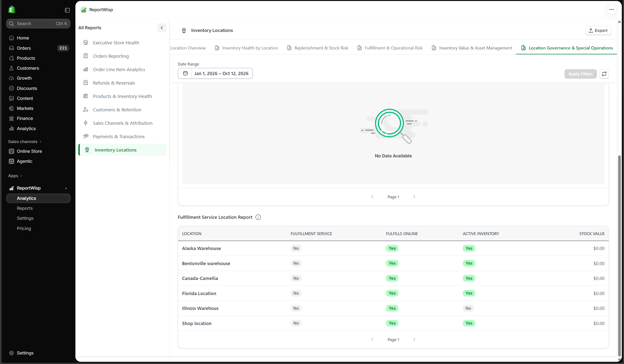Go to next page of fulfillment table
The width and height of the screenshot is (624, 364).
(x=414, y=340)
